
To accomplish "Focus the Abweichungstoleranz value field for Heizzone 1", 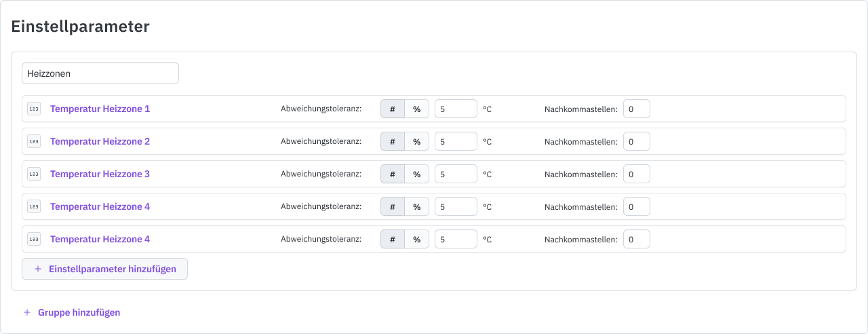I will click(x=456, y=109).
